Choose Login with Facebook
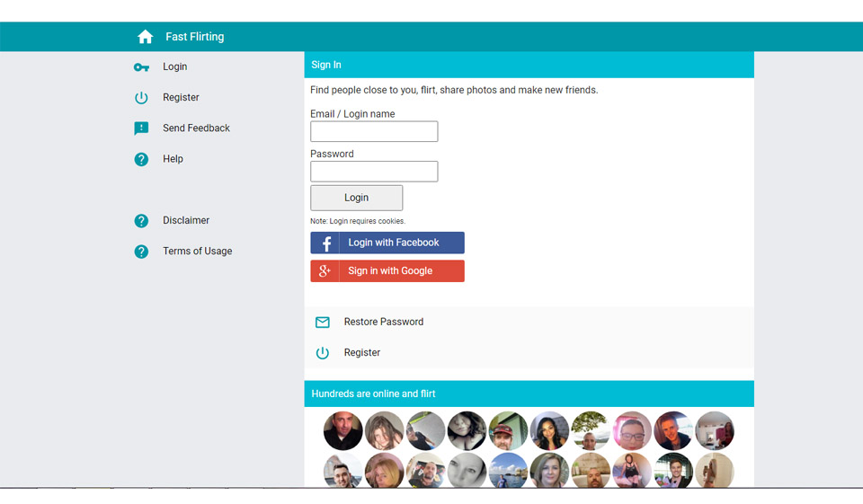The height and width of the screenshot is (504, 863). click(x=387, y=243)
